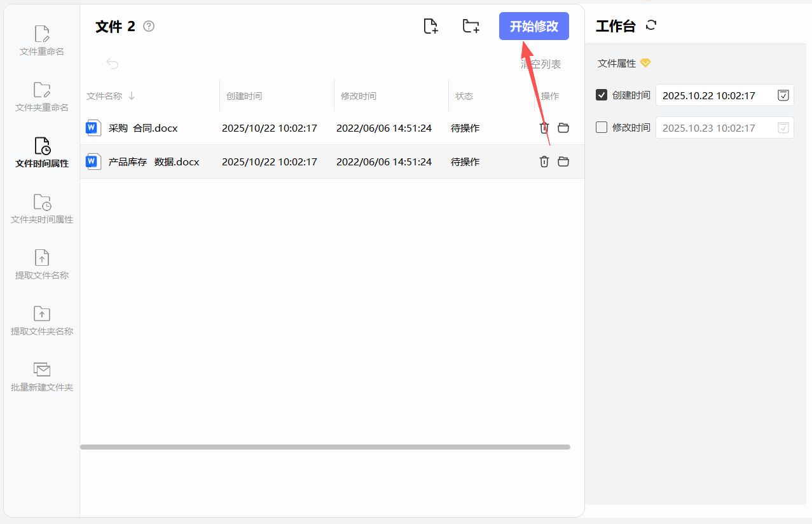Click Word icon of 产品库存 数据.docx
812x524 pixels.
(x=93, y=162)
